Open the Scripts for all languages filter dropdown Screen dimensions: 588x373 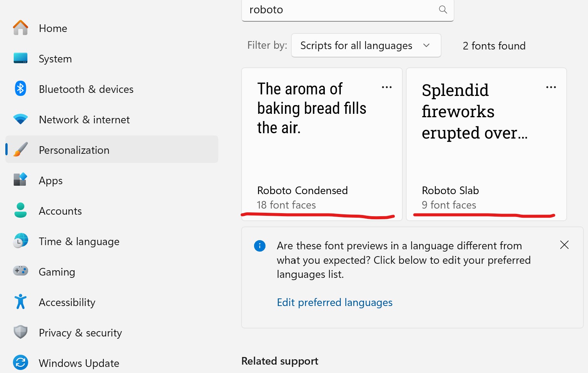(366, 45)
